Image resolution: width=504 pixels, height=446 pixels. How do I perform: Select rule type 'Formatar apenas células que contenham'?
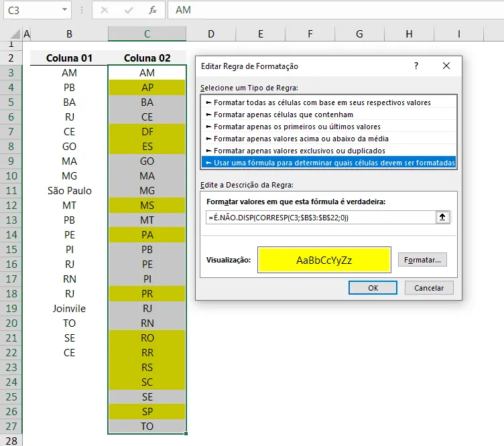click(x=328, y=115)
